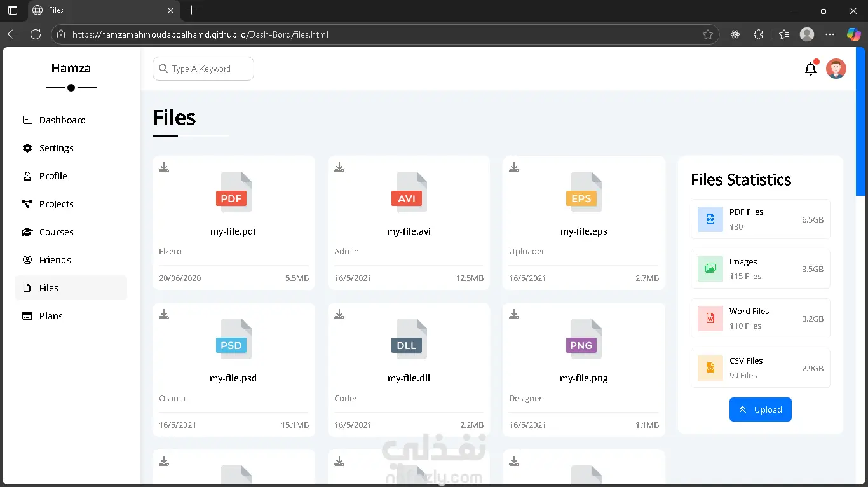The image size is (868, 487).
Task: Focus the Type A Keyword search box
Action: 203,69
